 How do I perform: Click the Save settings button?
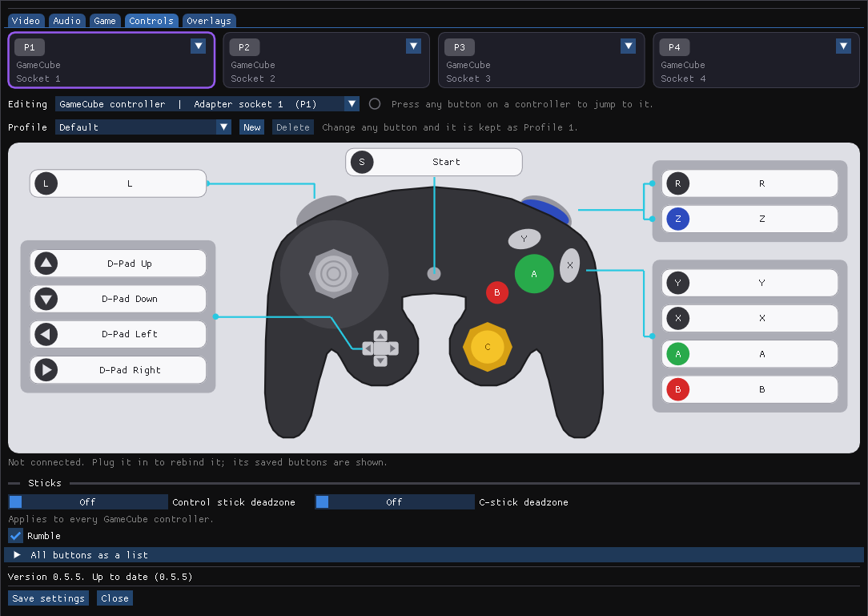48,598
